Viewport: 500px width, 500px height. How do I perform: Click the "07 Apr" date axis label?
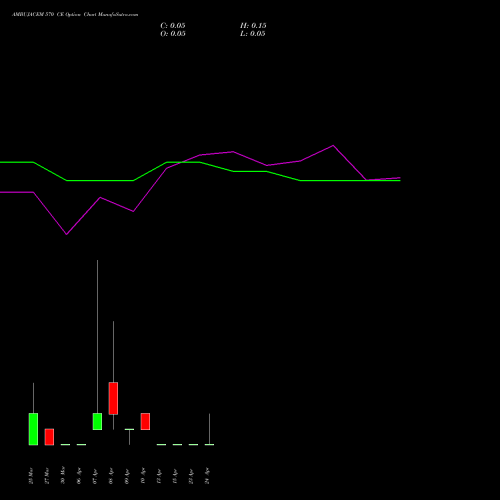click(95, 476)
